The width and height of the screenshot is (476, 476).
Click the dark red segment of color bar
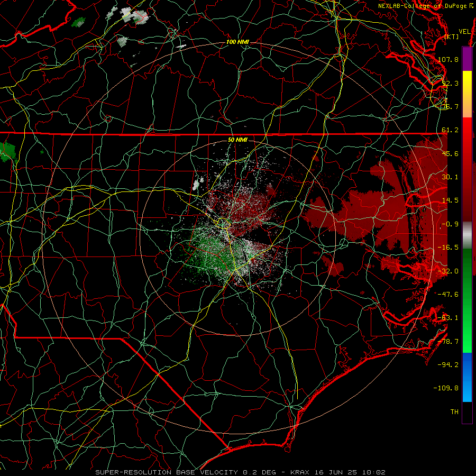tap(467, 194)
